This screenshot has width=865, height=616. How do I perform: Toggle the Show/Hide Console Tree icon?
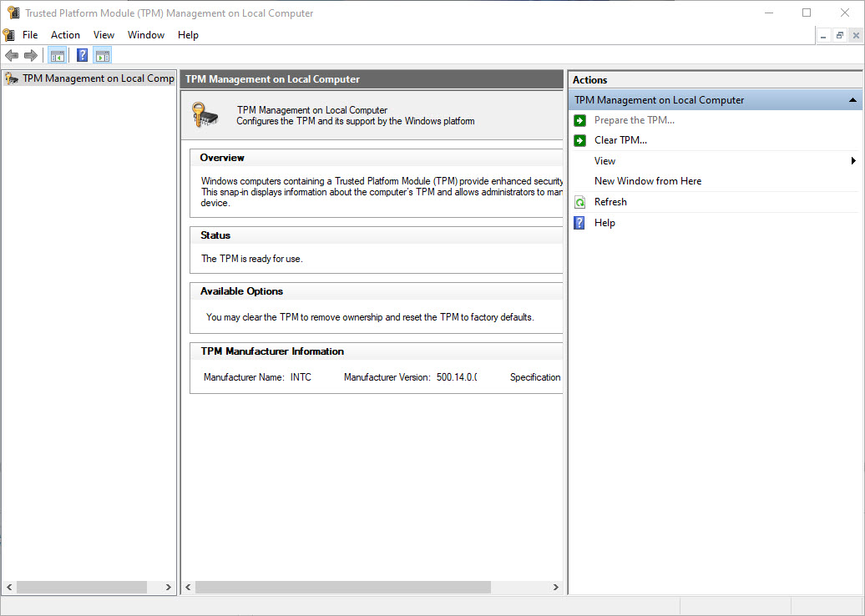coord(58,55)
